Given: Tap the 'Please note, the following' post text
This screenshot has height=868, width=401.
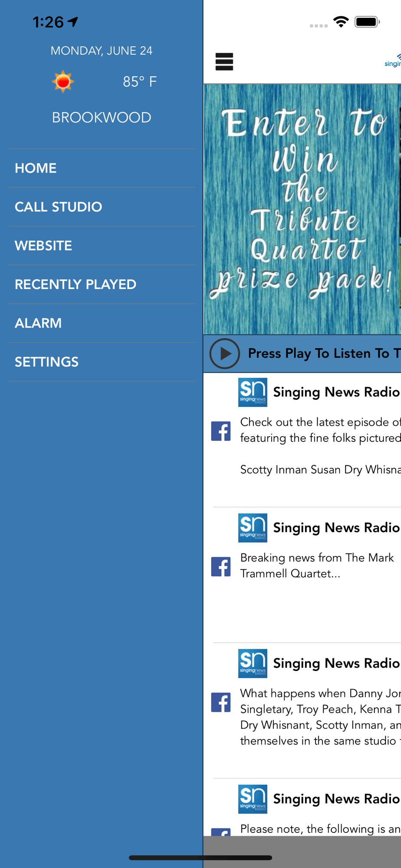Looking at the screenshot, I should click(321, 829).
